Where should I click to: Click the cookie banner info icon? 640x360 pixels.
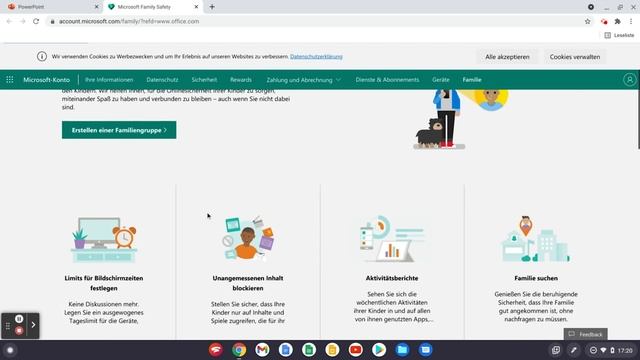click(x=42, y=56)
